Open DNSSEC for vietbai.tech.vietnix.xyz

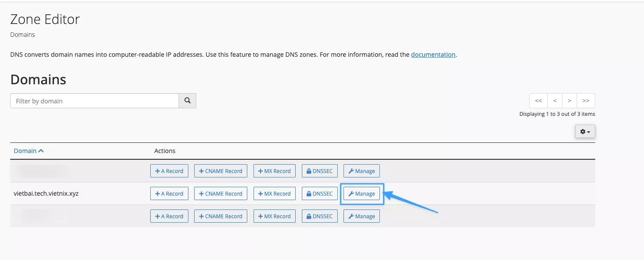coord(319,194)
